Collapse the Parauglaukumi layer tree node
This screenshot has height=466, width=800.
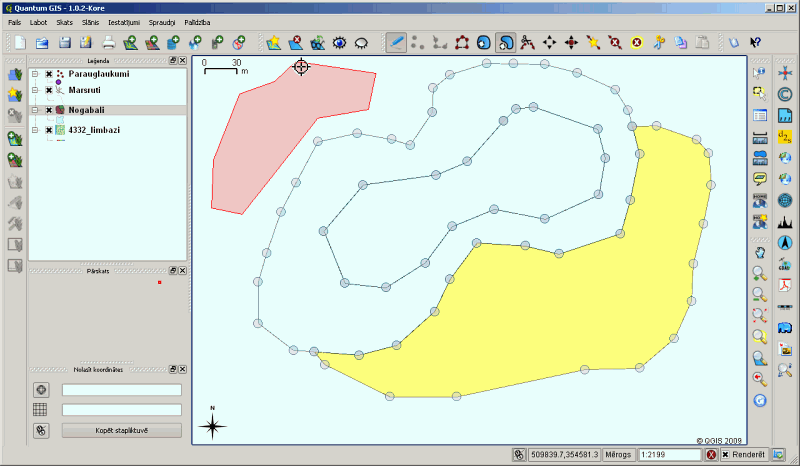(x=35, y=74)
